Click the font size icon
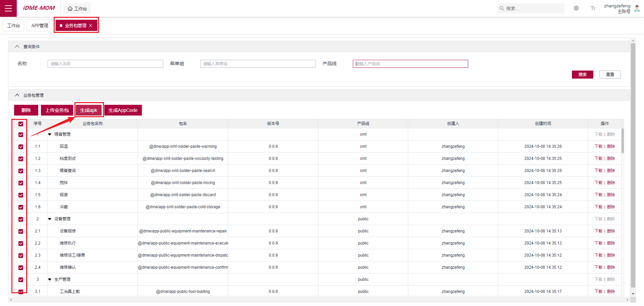Viewport: 644px width, 306px height. 593,8
